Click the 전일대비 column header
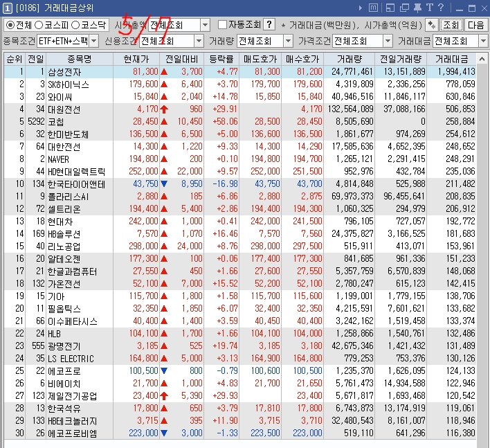This screenshot has width=490, height=448. (x=181, y=59)
